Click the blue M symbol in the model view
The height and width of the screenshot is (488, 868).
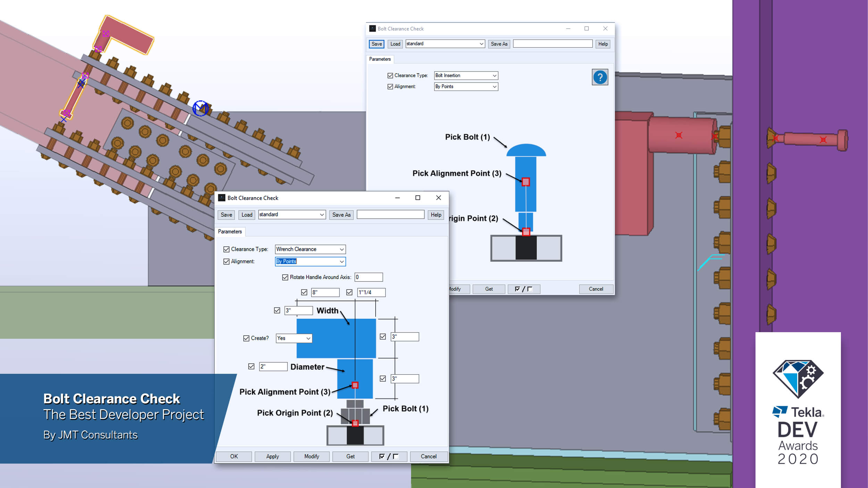pyautogui.click(x=200, y=108)
